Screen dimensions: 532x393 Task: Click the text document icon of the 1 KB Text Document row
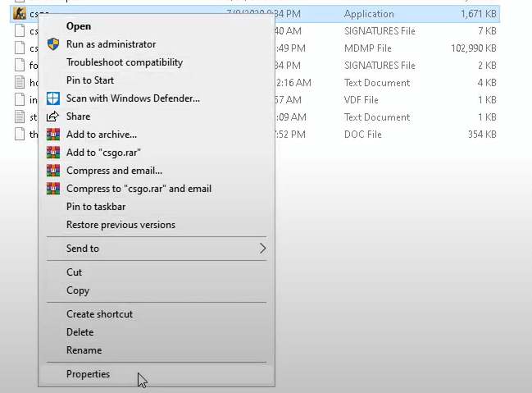point(20,117)
